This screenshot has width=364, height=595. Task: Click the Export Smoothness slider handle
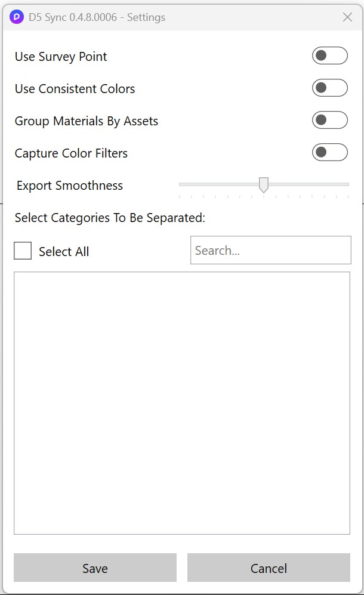click(x=263, y=185)
